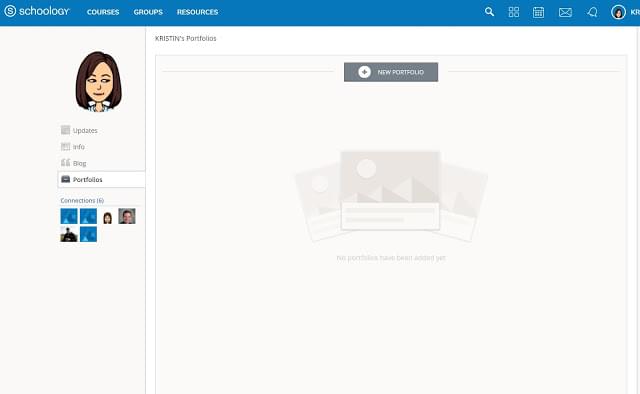The height and width of the screenshot is (394, 640).
Task: Click the search magnifier icon
Action: tap(489, 12)
